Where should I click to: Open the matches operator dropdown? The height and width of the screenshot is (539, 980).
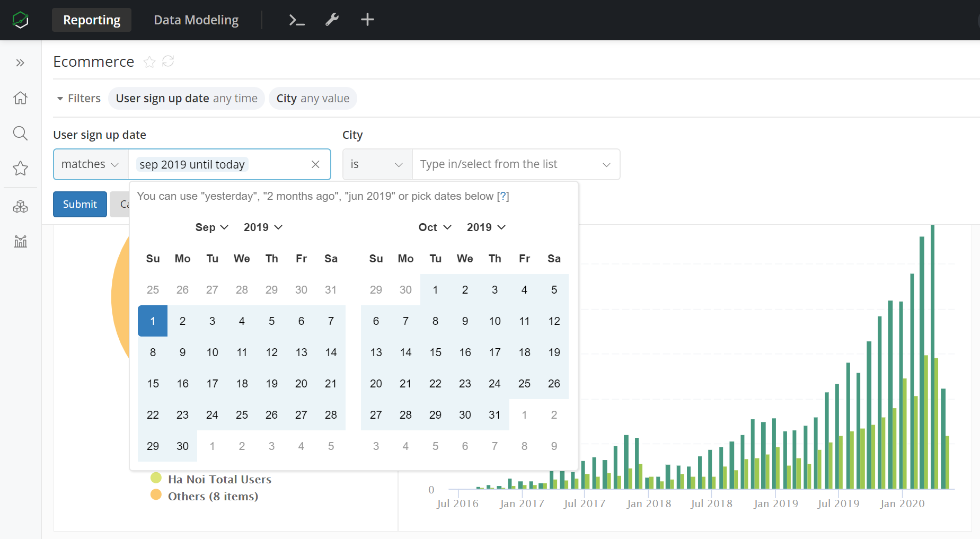(90, 164)
